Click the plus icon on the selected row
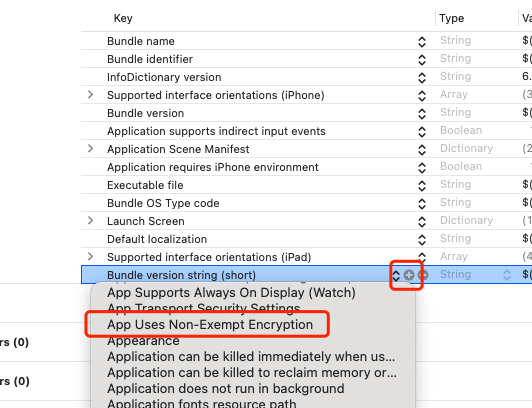 tap(409, 275)
